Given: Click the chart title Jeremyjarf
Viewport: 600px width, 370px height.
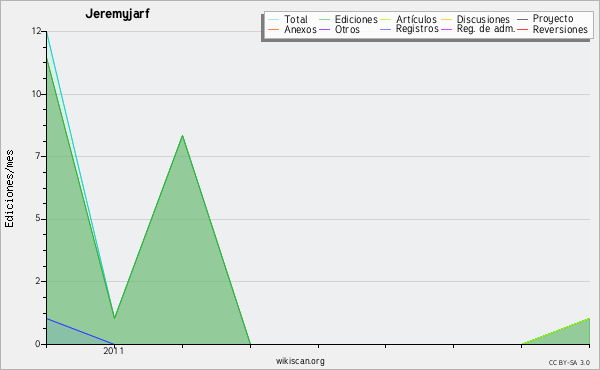Looking at the screenshot, I should click(x=117, y=14).
